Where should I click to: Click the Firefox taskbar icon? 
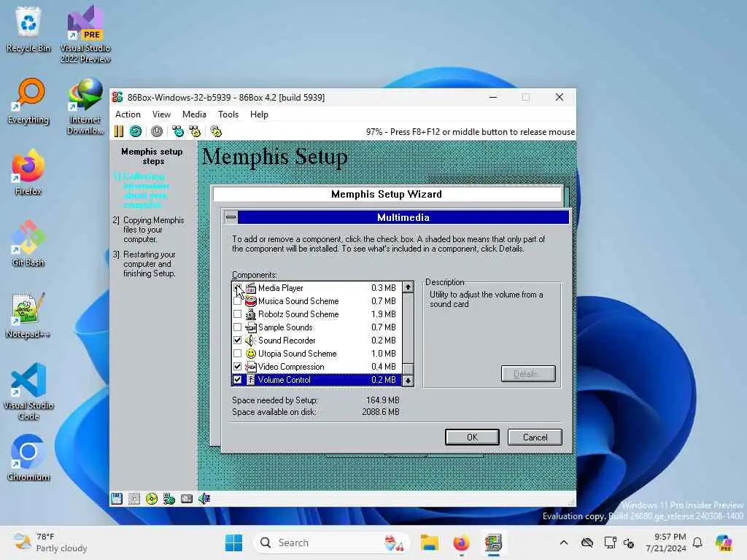point(461,542)
